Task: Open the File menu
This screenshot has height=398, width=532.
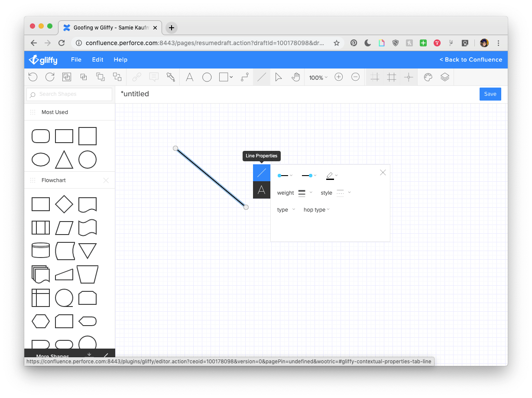Action: 76,59
